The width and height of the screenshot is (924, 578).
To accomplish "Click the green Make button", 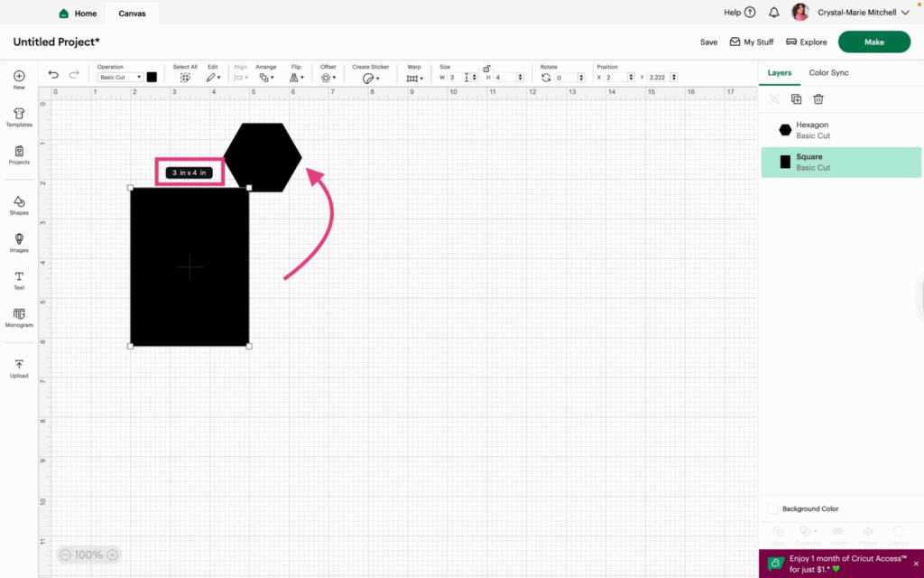I will pyautogui.click(x=873, y=42).
